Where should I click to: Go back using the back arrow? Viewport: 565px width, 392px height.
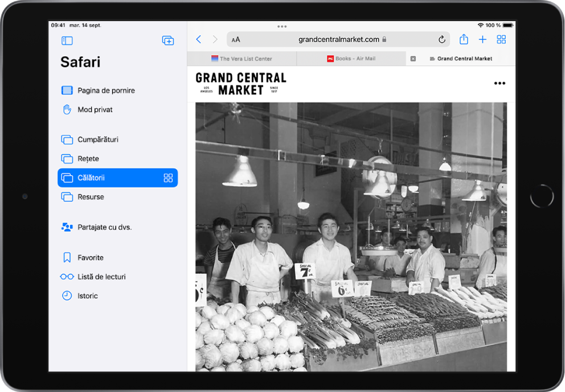(x=199, y=39)
